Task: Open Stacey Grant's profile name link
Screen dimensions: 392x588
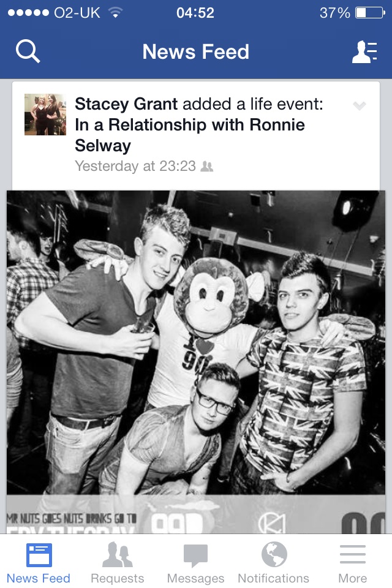Action: coord(126,104)
